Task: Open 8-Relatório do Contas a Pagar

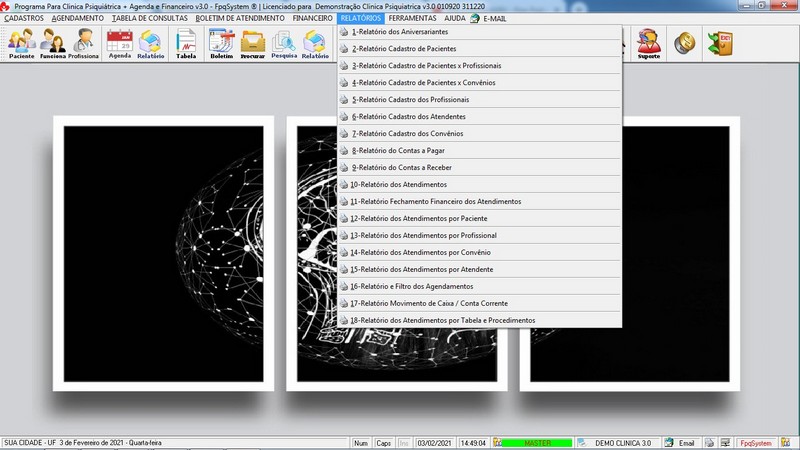Action: coord(480,151)
